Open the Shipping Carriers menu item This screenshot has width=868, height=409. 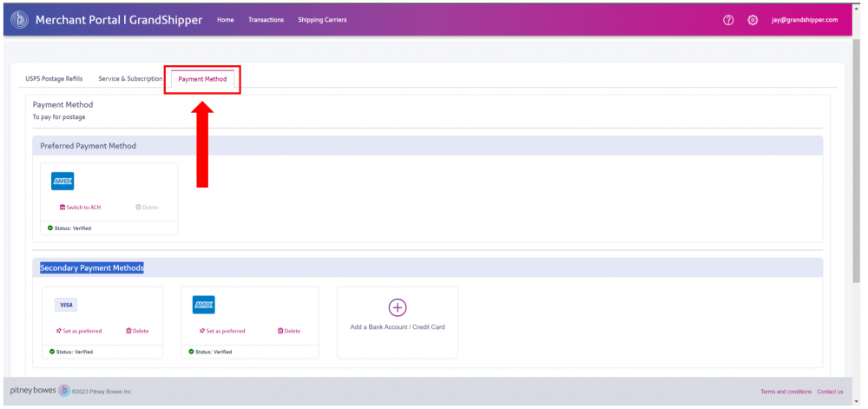coord(322,20)
